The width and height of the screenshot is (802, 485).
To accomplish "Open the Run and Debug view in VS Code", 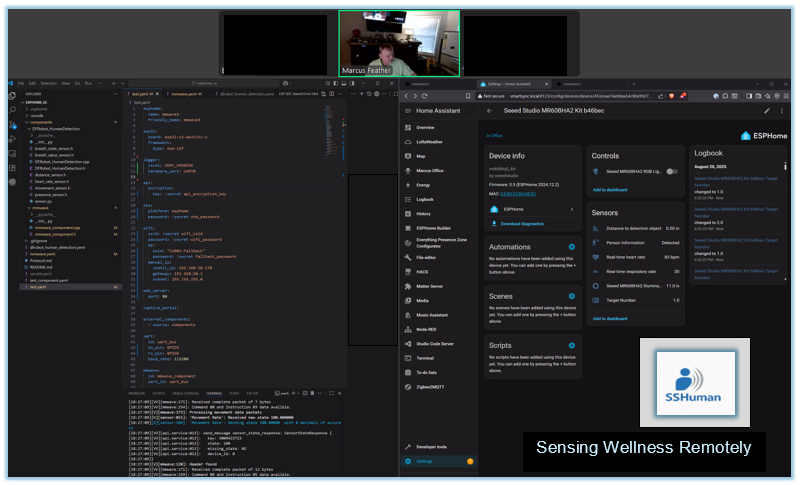I will 12,139.
